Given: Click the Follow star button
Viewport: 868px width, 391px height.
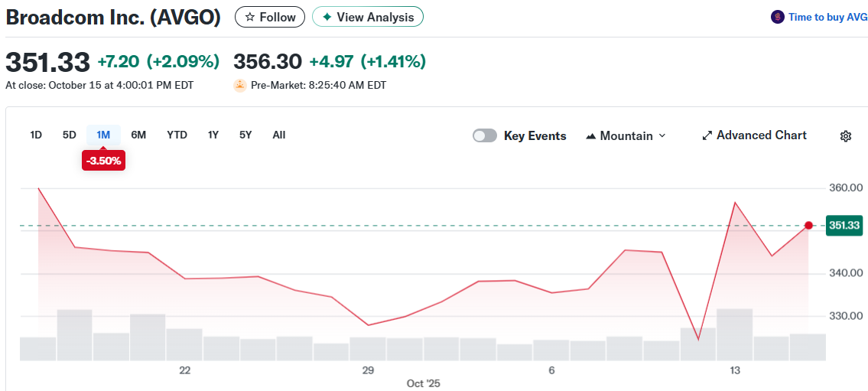Looking at the screenshot, I should 270,17.
